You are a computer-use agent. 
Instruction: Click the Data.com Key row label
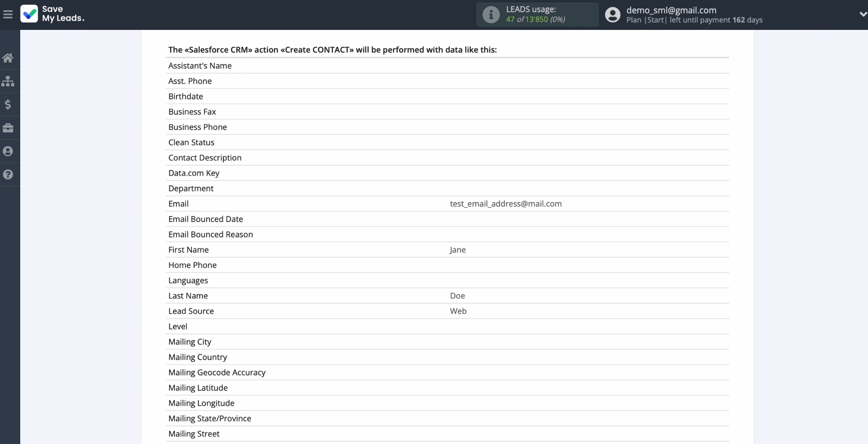(x=194, y=173)
